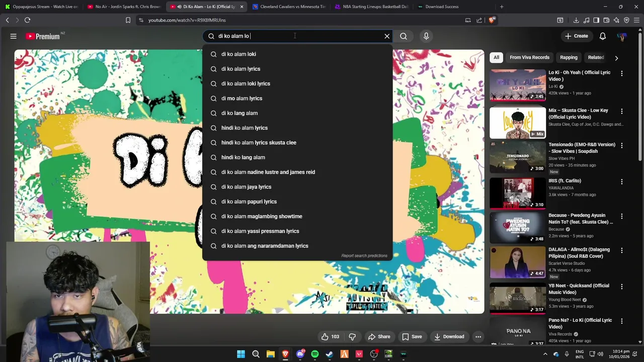Open options for IRIS (ft. Carlito)
This screenshot has height=362, width=644.
622,182
